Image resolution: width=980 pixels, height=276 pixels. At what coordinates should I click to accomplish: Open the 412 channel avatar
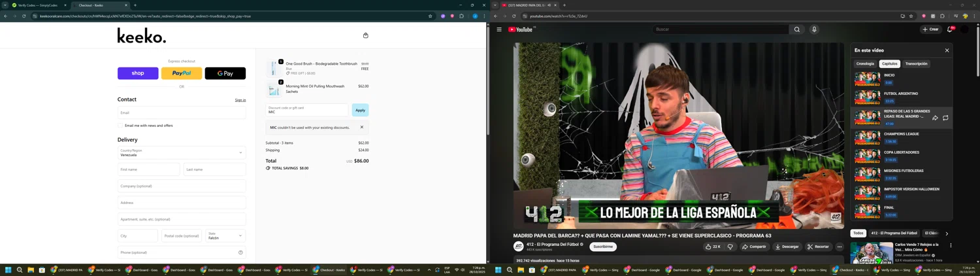[518, 247]
